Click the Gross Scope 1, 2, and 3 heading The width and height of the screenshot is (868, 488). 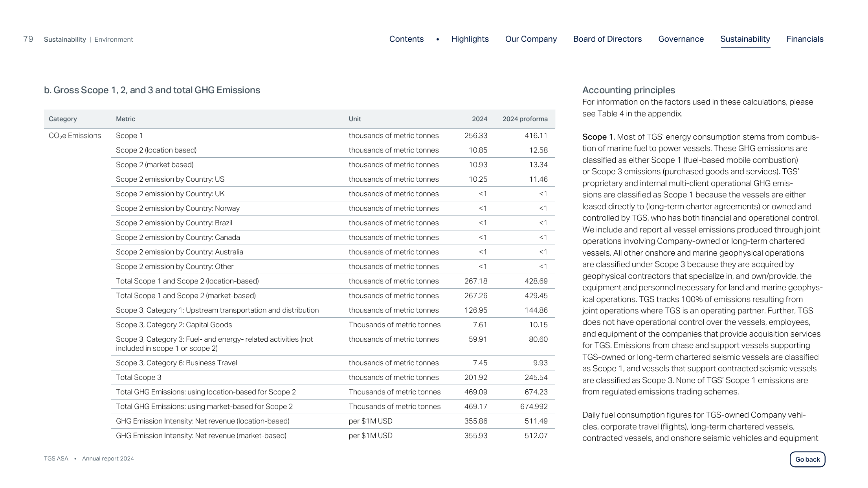(x=152, y=90)
